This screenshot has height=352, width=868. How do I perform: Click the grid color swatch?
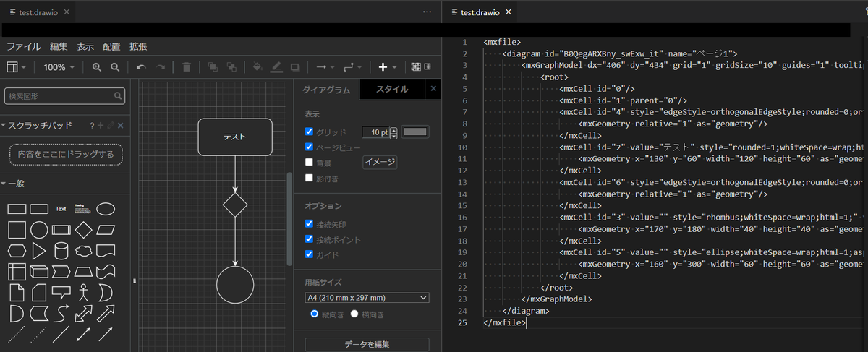pyautogui.click(x=415, y=132)
